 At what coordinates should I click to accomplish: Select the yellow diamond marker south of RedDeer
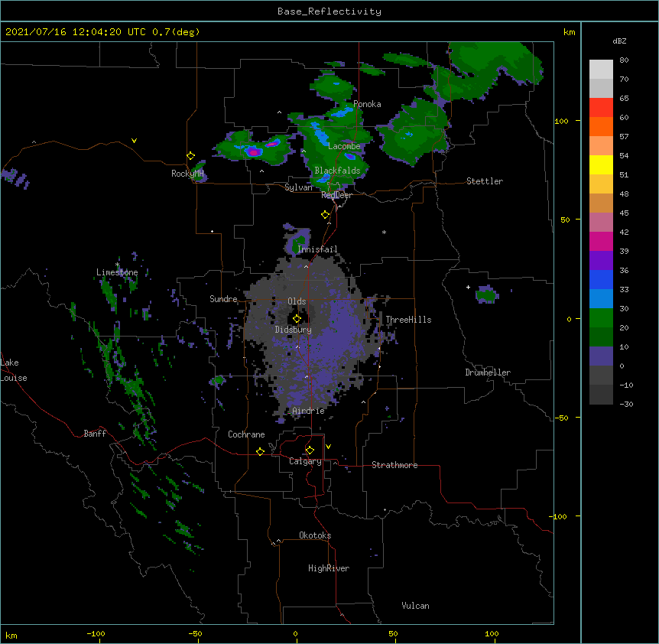(325, 215)
